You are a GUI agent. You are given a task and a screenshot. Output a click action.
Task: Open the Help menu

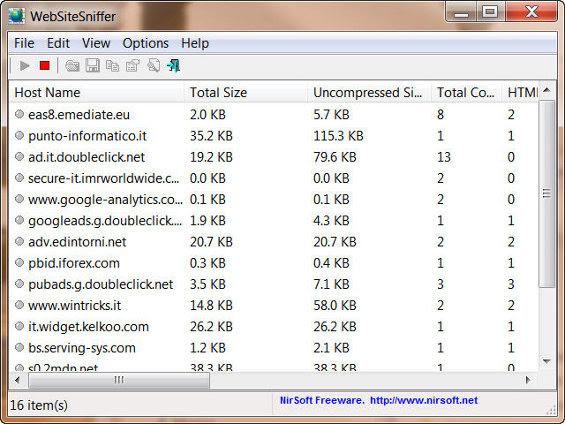point(195,43)
